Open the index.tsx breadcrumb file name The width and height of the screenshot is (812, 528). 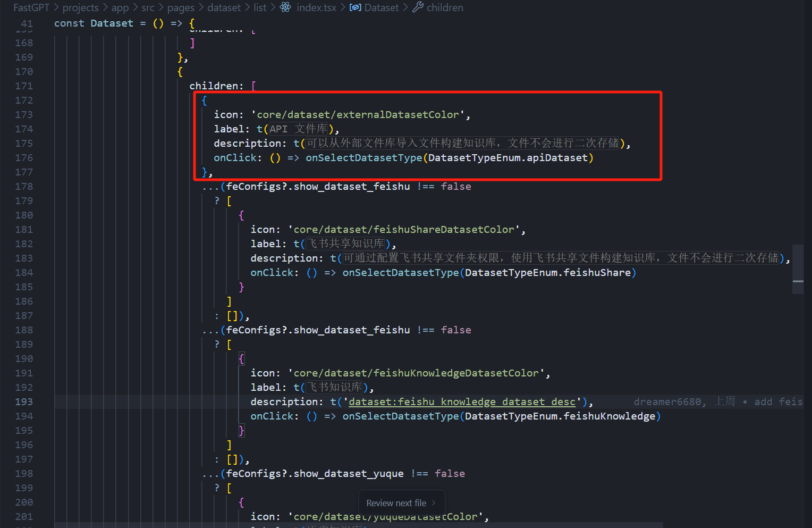tap(316, 7)
